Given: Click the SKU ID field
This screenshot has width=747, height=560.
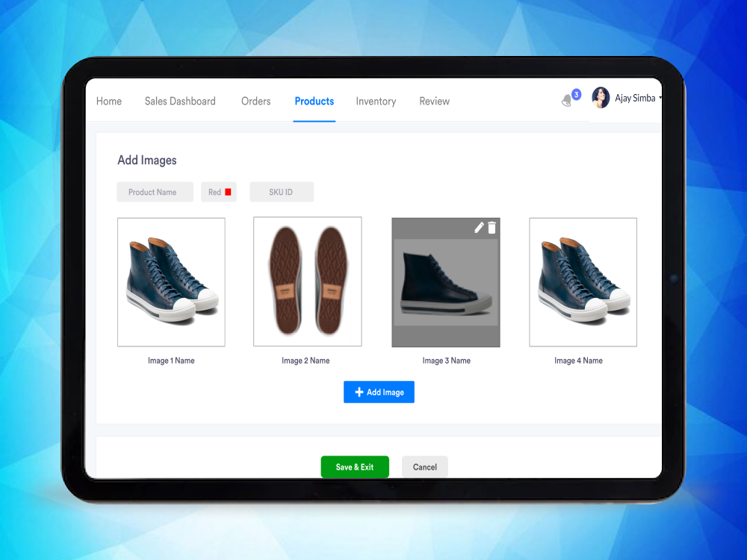Looking at the screenshot, I should pyautogui.click(x=281, y=192).
